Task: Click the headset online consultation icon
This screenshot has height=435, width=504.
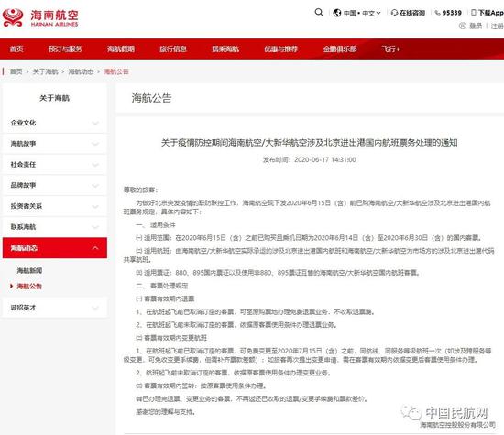Action: tap(394, 13)
